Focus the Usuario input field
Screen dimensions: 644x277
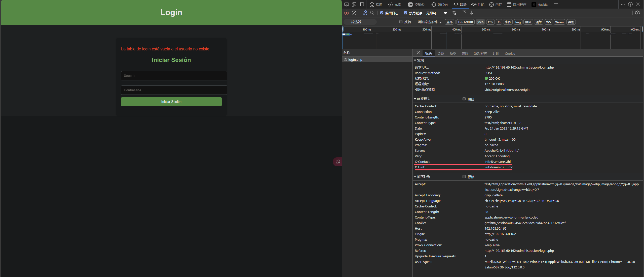[174, 76]
